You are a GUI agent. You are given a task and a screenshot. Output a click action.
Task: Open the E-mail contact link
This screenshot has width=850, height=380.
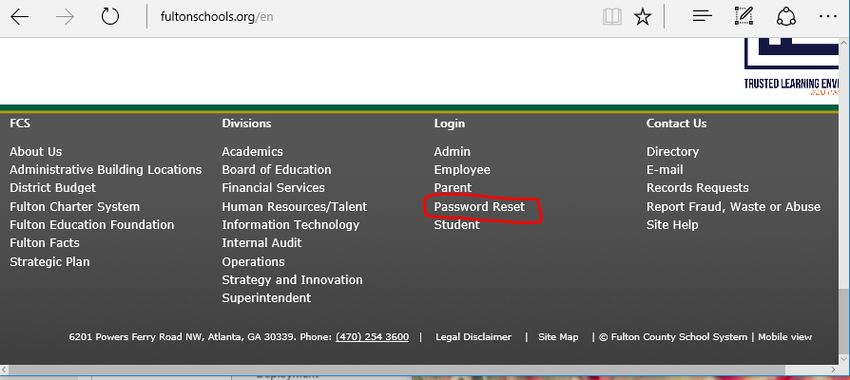click(x=665, y=170)
